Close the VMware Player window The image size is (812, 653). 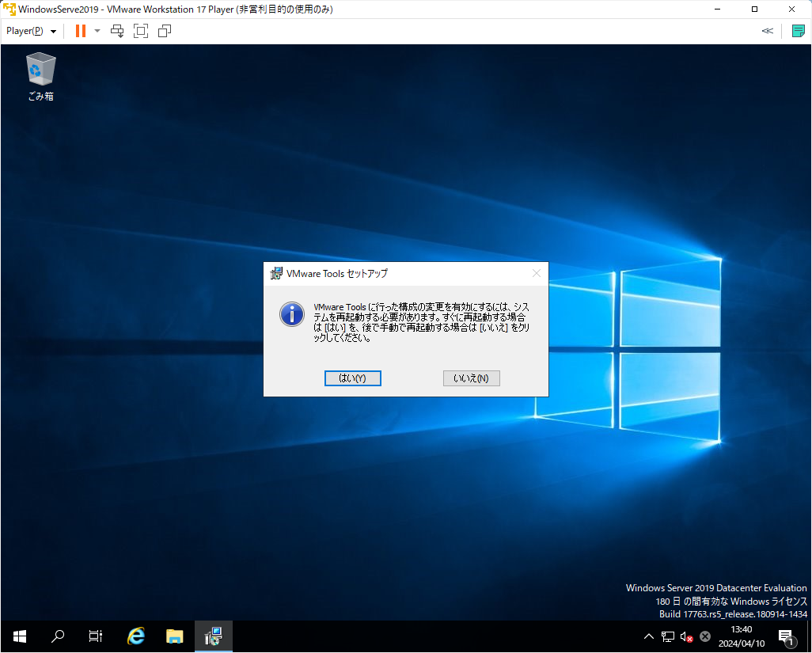click(791, 9)
